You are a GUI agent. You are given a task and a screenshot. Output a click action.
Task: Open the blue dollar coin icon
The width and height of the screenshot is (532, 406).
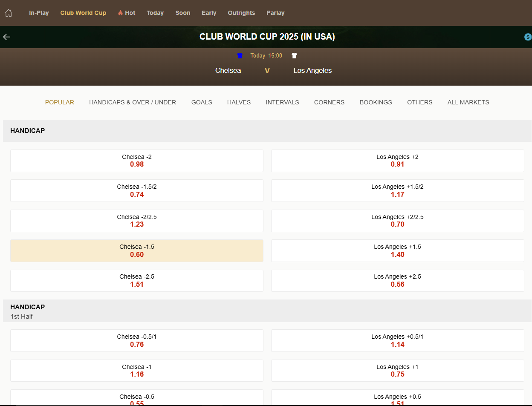tap(528, 37)
